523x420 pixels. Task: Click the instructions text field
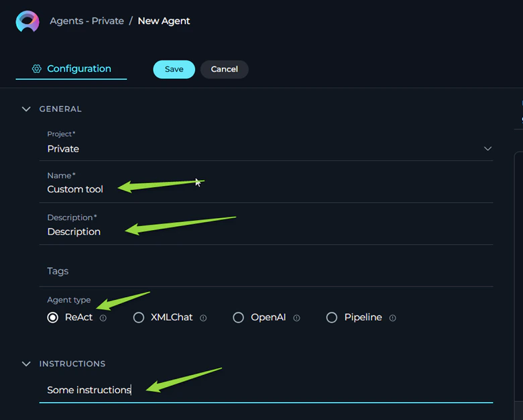click(x=266, y=390)
